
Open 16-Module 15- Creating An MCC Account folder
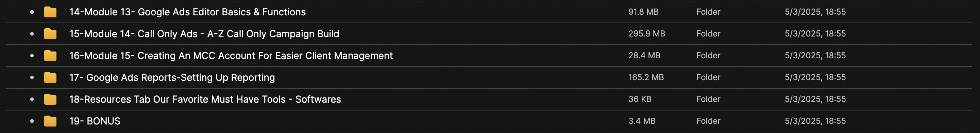point(231,56)
